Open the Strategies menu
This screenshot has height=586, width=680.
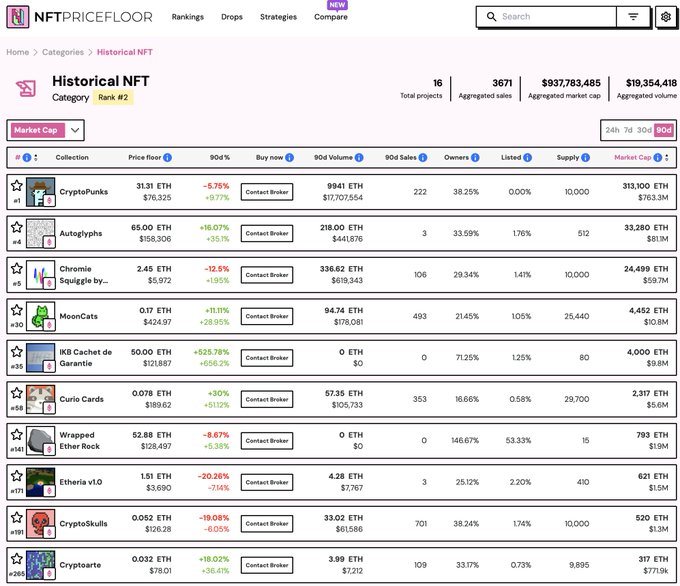coord(278,17)
